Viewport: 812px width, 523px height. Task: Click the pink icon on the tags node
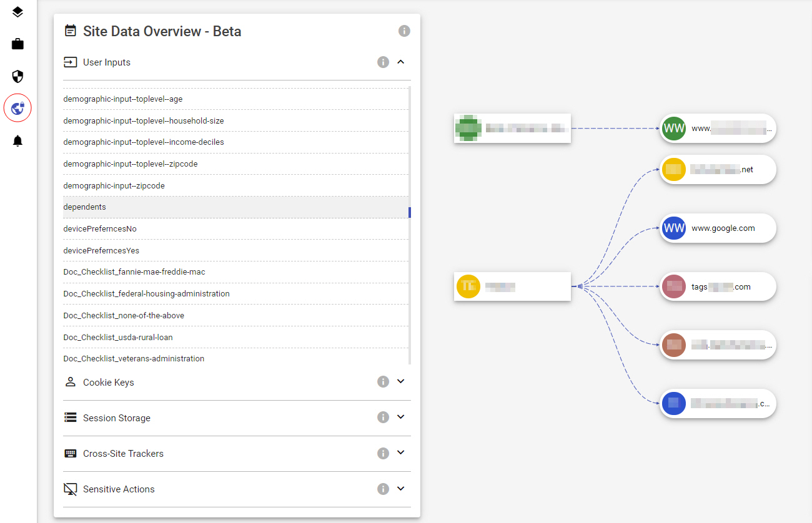[x=675, y=287]
